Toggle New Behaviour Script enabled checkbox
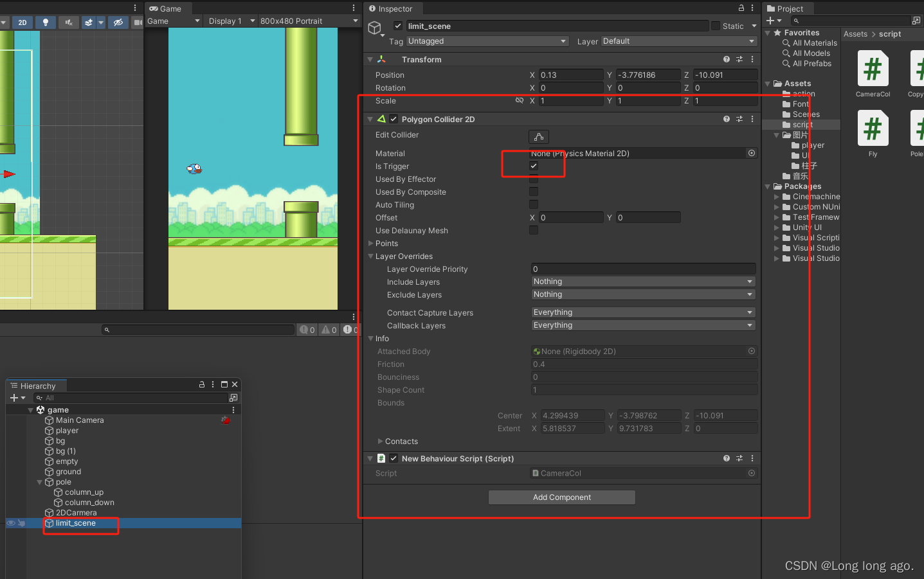The width and height of the screenshot is (924, 579). (x=394, y=458)
